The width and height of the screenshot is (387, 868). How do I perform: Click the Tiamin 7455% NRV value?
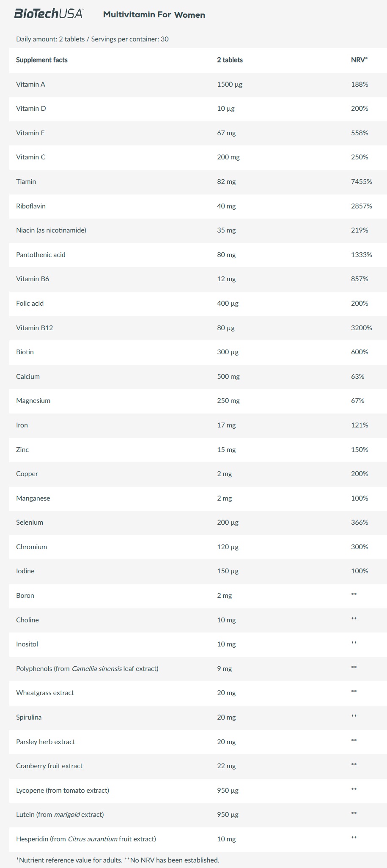pyautogui.click(x=361, y=181)
